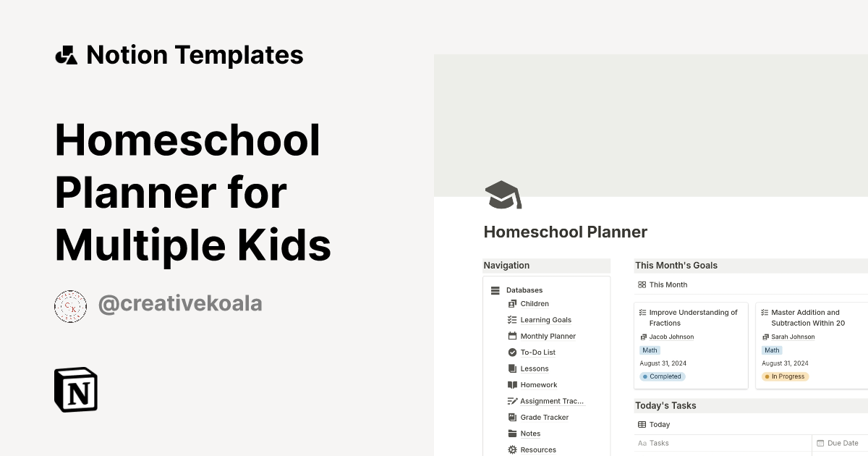The image size is (868, 456).
Task: Click the graduation cap page icon
Action: (503, 194)
